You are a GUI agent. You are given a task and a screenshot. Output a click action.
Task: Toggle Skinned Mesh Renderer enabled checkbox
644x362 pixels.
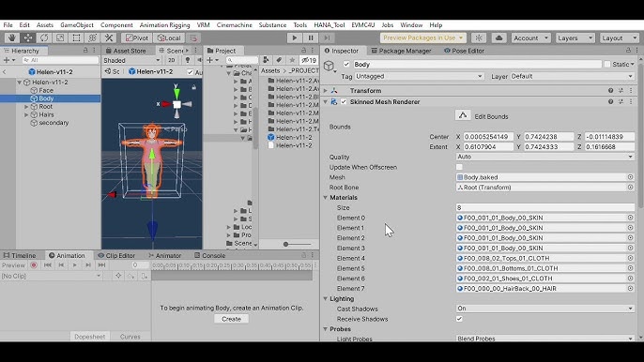[344, 102]
